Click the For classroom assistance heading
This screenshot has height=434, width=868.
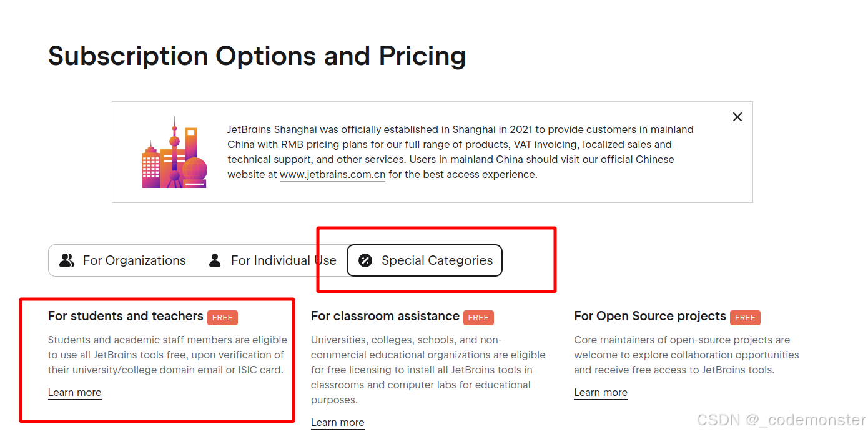tap(385, 316)
